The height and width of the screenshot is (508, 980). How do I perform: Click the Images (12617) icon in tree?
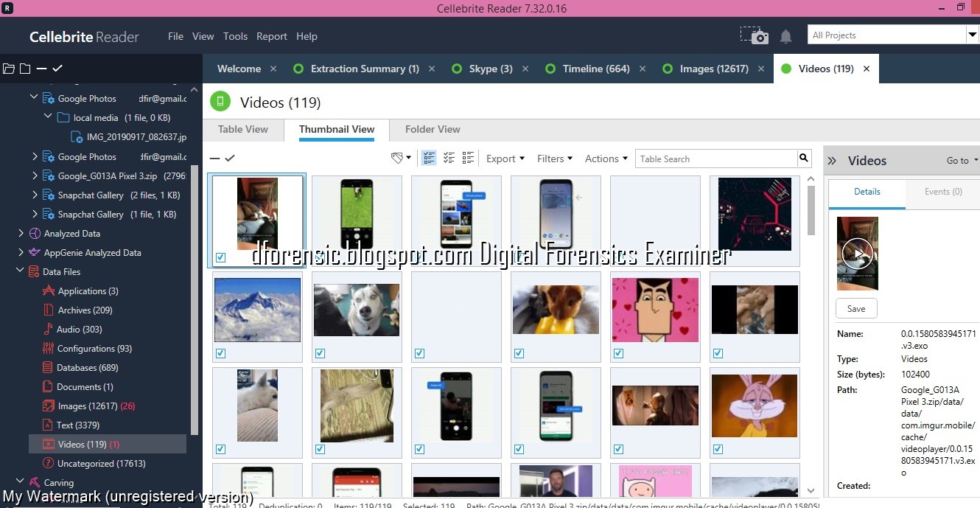(48, 406)
